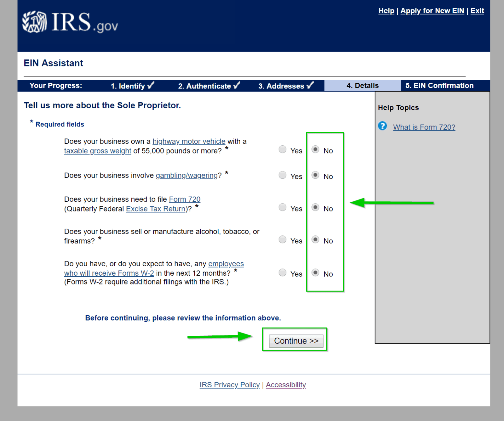Select Yes for gambling/wagering question
Screen dimensions: 504x421
coord(283,175)
